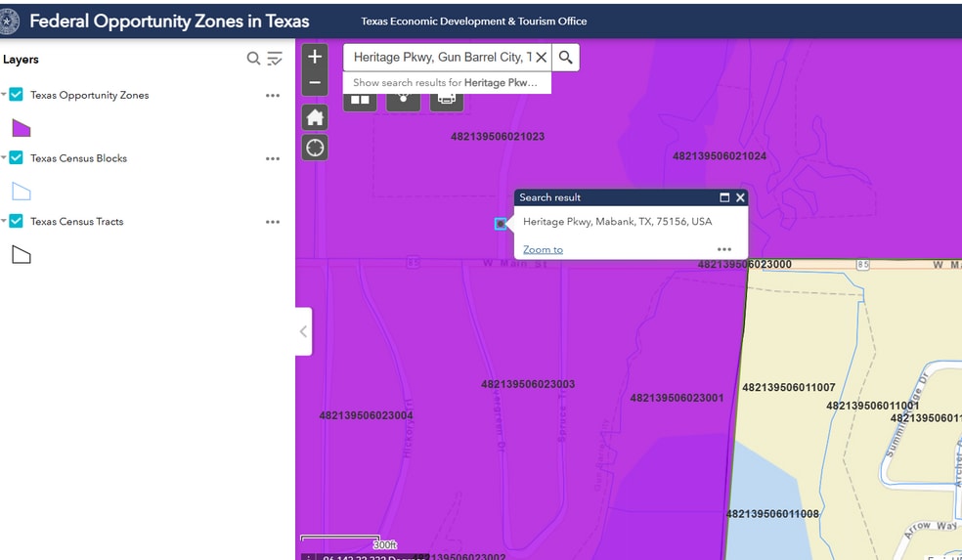Toggle the Texas Census Tracts layer
The height and width of the screenshot is (560, 962).
[x=17, y=221]
